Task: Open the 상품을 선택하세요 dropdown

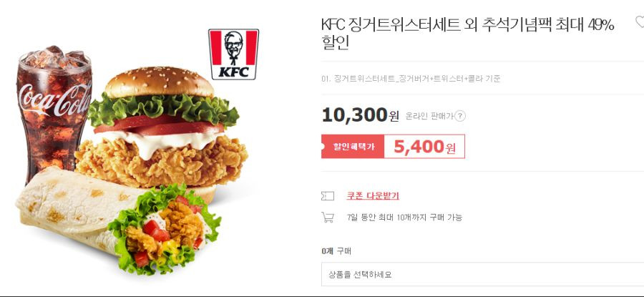Action: [x=482, y=274]
